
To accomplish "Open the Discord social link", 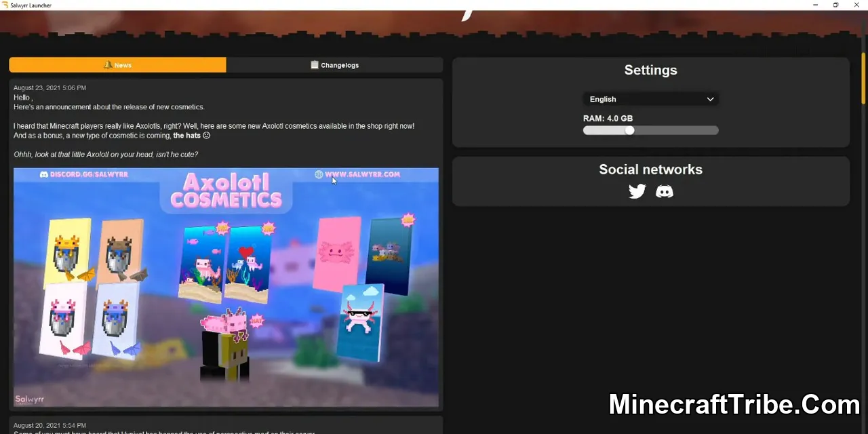I will 665,192.
